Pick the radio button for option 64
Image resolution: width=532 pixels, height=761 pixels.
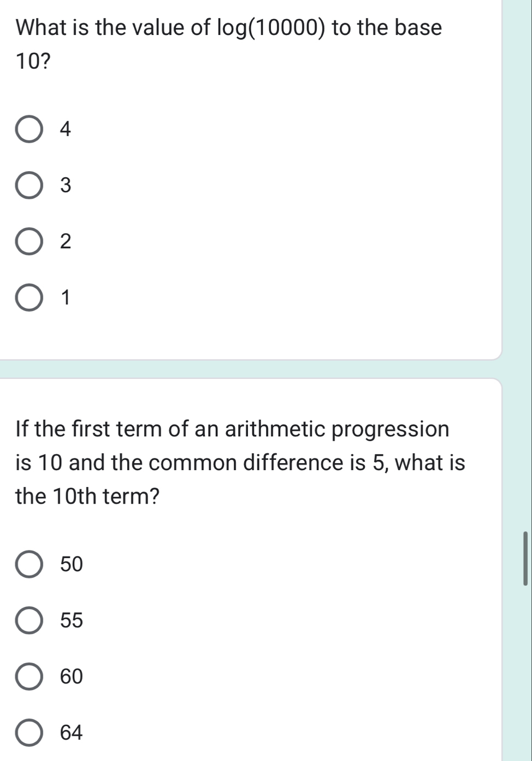tap(29, 733)
